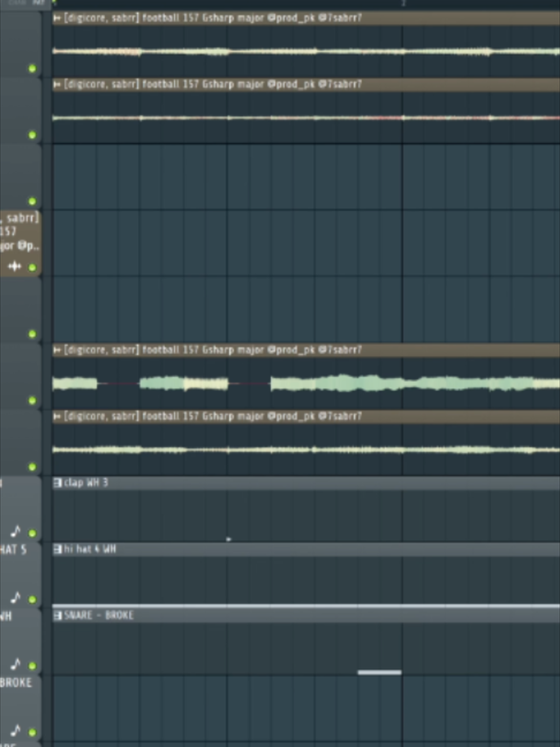Select the white note bar in the SNARE - BROKE clip
Viewport: 560px width, 747px height.
point(379,672)
